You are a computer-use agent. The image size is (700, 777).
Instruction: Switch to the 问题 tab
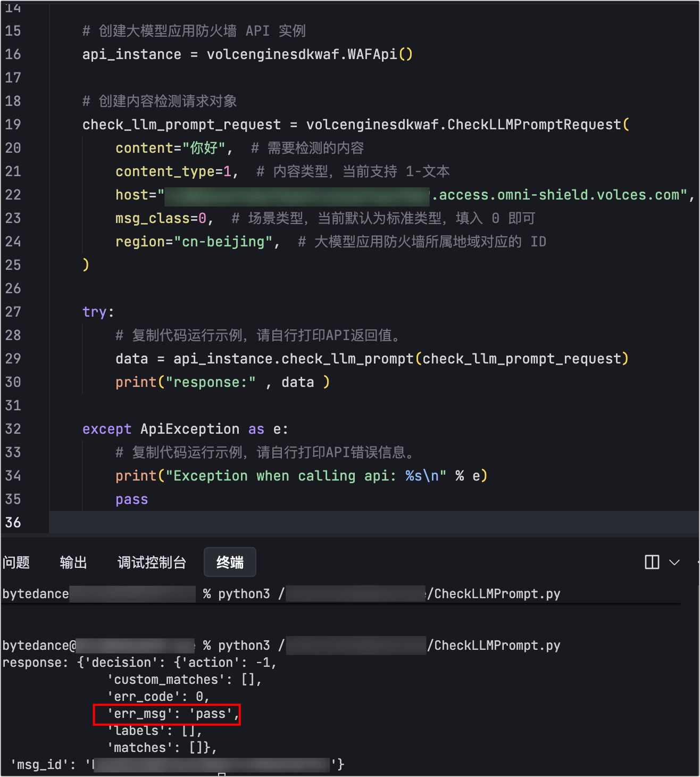coord(16,562)
